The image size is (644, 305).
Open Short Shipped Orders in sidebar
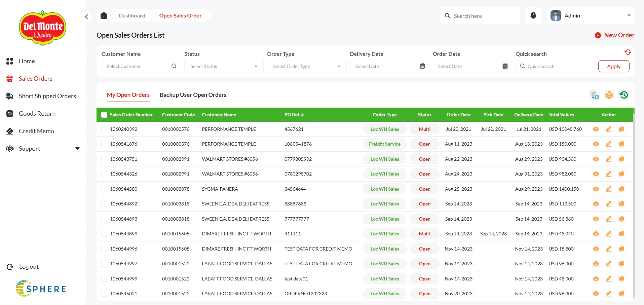pyautogui.click(x=47, y=96)
